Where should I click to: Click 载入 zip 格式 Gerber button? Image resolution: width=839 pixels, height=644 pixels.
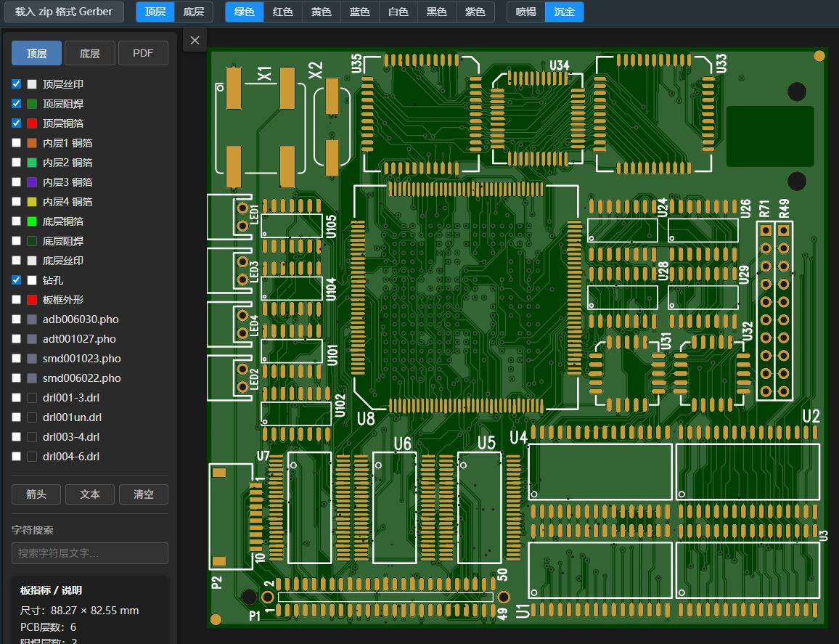64,12
